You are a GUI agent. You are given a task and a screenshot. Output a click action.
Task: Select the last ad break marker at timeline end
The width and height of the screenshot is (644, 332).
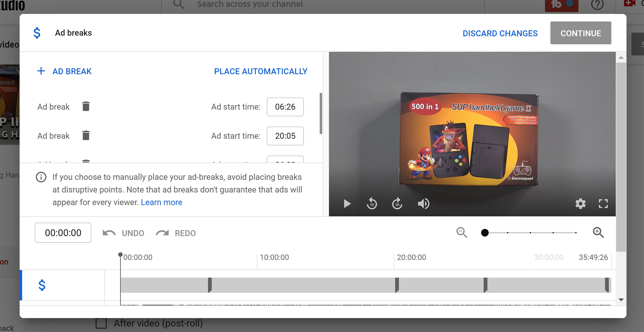(x=607, y=285)
